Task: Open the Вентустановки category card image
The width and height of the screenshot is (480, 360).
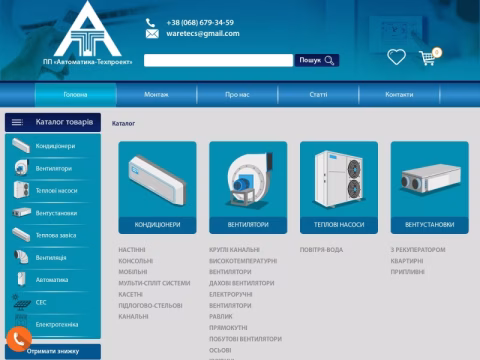Action: pyautogui.click(x=430, y=179)
